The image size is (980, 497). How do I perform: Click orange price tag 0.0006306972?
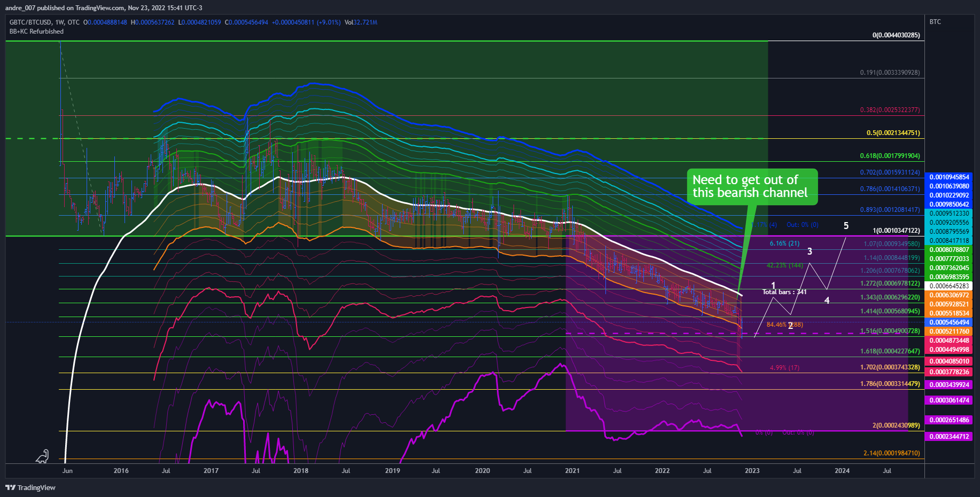[x=949, y=295]
